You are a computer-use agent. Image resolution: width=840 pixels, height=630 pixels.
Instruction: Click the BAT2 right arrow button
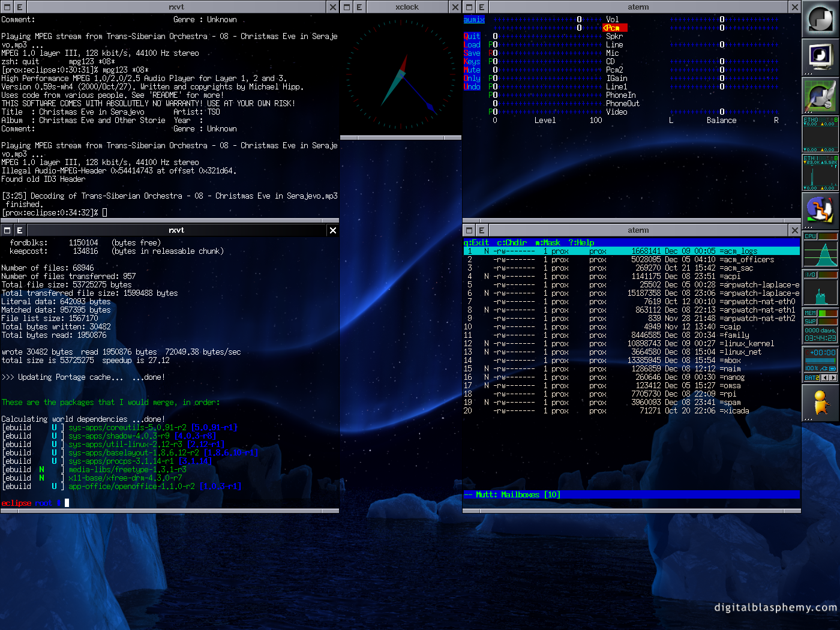[833, 377]
